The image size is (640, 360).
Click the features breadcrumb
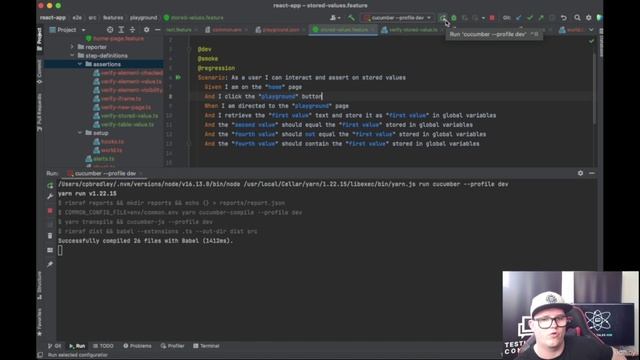point(113,18)
